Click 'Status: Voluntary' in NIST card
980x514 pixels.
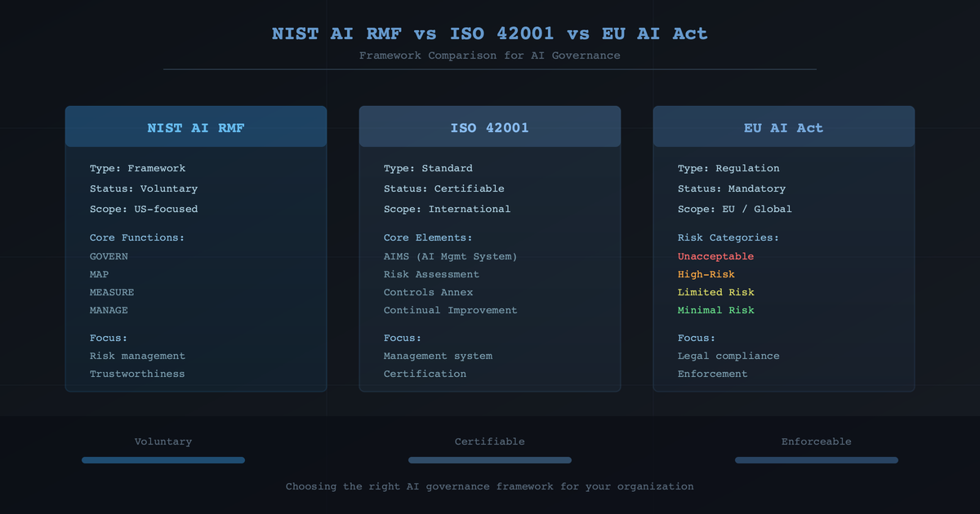(144, 188)
